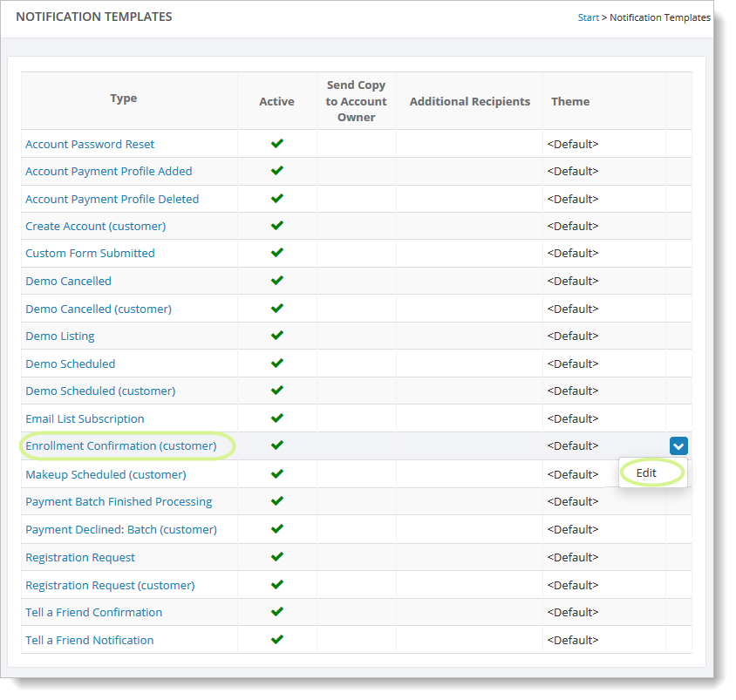
Task: Open Payment Batch Finished Processing template
Action: click(x=119, y=501)
